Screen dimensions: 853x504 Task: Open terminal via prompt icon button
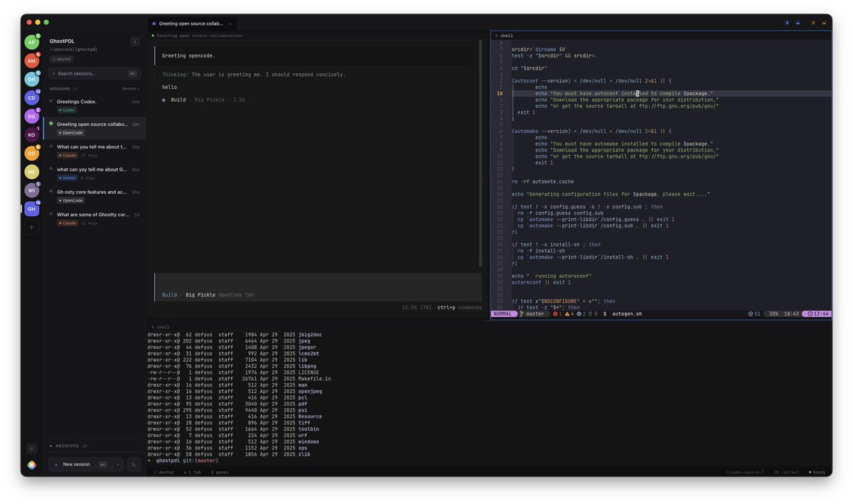134,464
